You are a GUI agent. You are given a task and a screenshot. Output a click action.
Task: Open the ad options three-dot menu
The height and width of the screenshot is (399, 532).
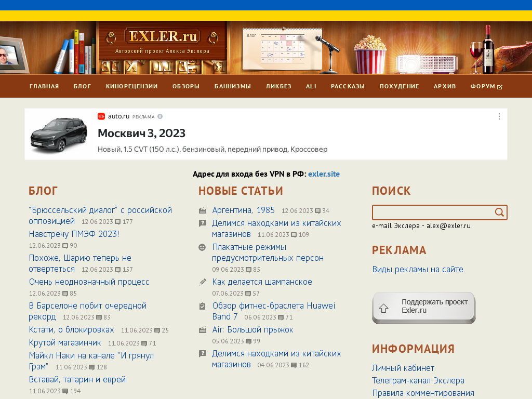pyautogui.click(x=499, y=117)
